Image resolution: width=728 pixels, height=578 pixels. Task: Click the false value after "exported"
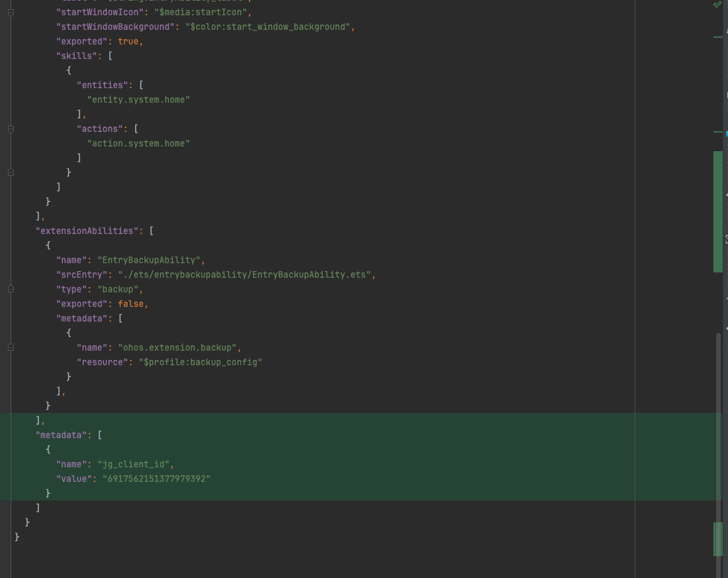[130, 304]
